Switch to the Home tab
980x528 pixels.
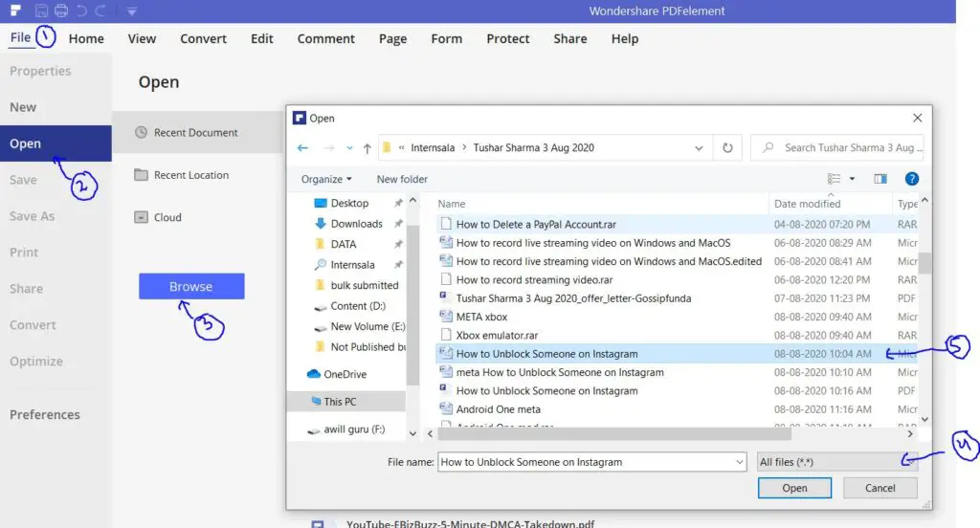(x=86, y=39)
